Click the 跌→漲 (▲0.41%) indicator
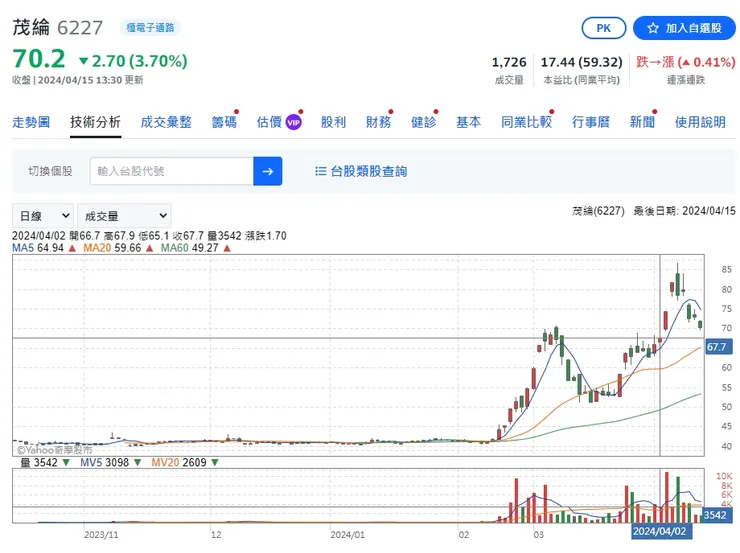 click(x=686, y=62)
